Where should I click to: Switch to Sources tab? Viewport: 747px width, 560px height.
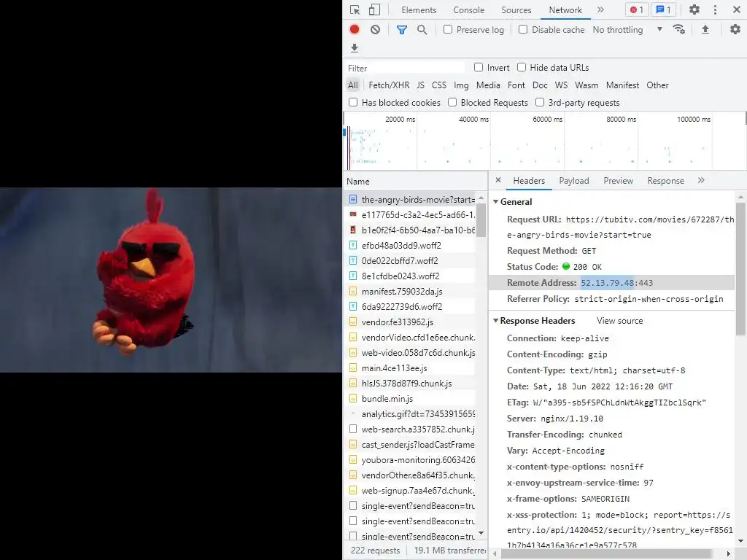(x=516, y=10)
